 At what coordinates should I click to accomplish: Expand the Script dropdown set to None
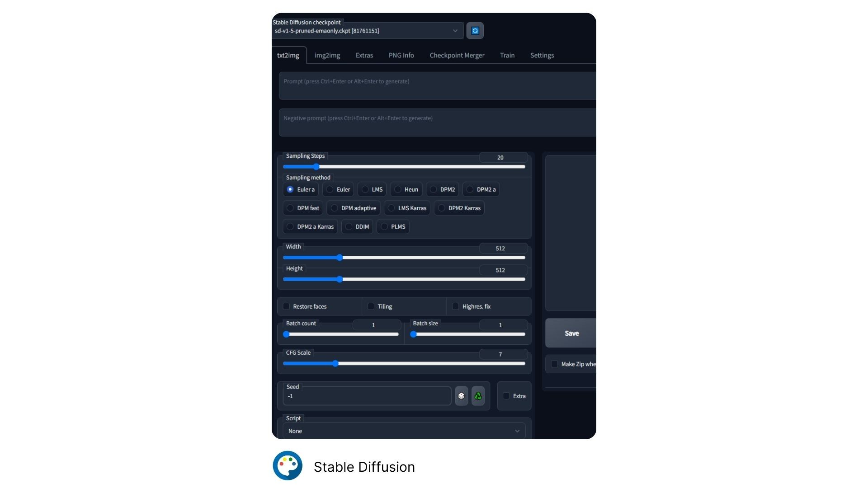click(404, 431)
